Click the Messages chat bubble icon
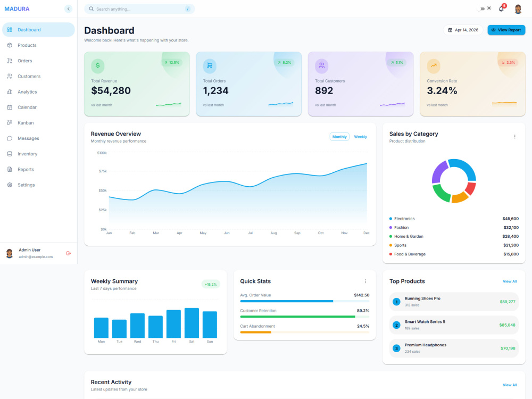 (x=10, y=138)
